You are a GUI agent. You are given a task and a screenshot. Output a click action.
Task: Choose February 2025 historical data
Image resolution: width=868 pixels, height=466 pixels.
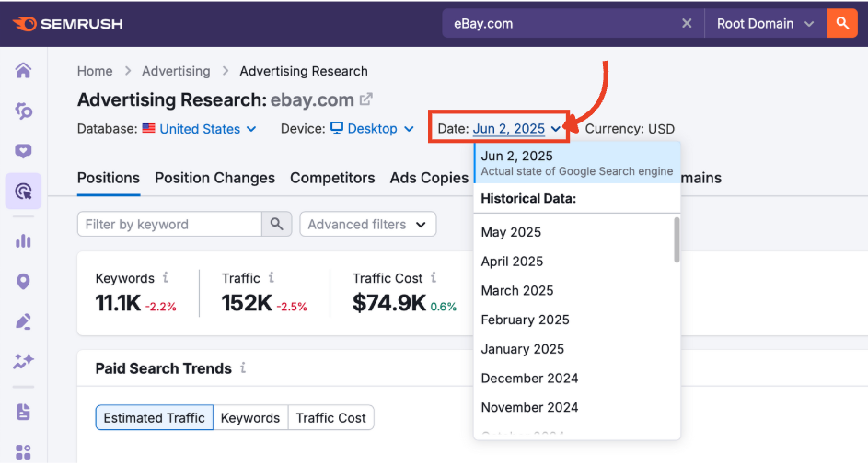[573, 320]
